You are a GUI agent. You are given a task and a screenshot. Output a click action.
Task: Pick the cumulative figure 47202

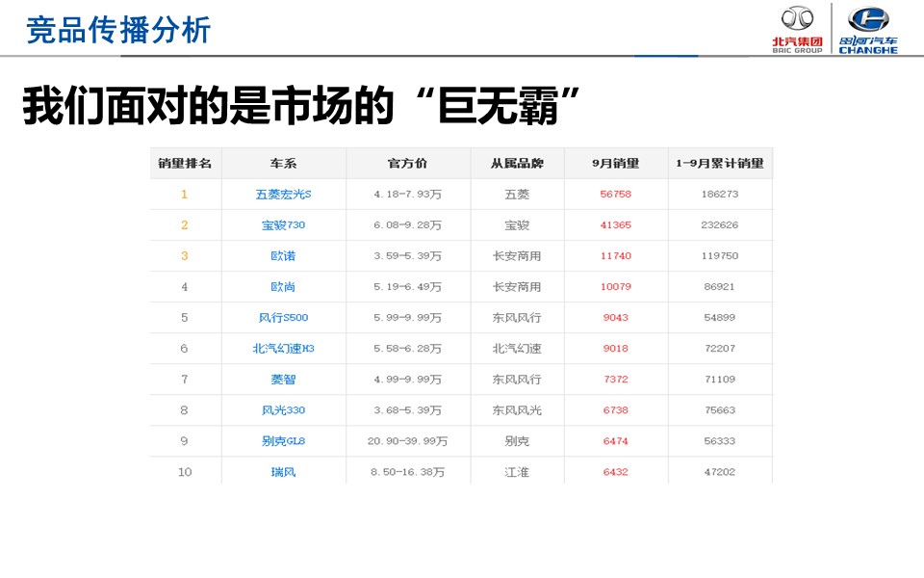click(720, 472)
